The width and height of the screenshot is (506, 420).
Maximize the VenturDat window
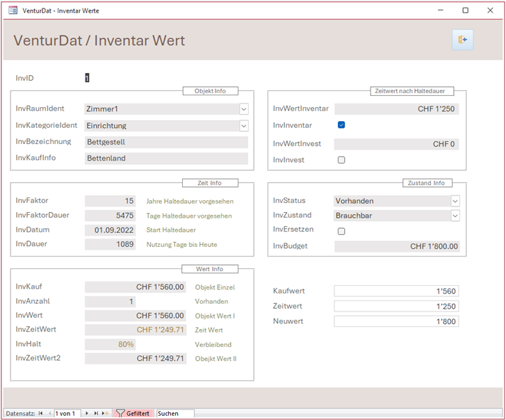pyautogui.click(x=465, y=10)
